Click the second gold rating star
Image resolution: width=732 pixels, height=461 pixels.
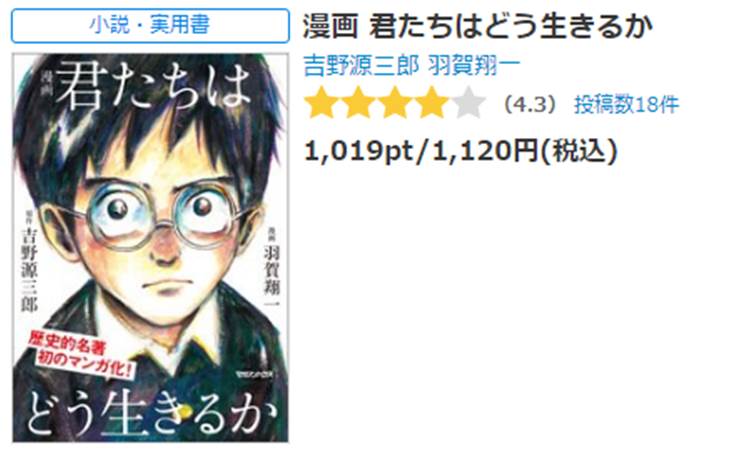tap(359, 102)
